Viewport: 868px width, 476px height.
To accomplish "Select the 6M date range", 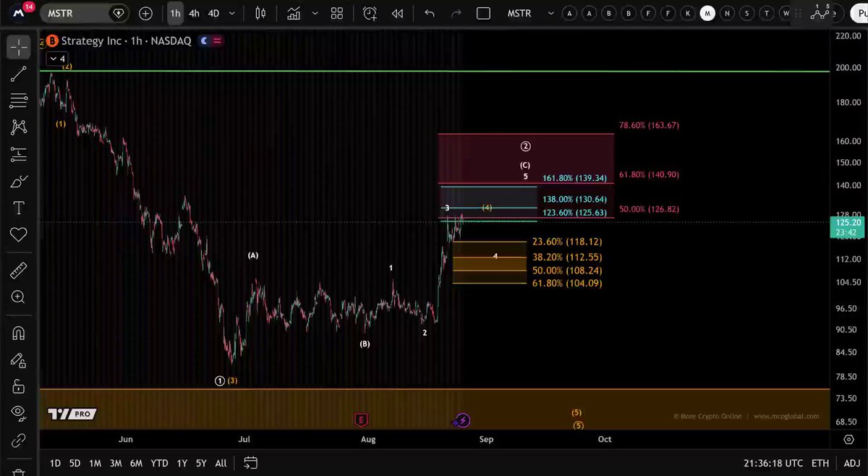I will tap(136, 463).
